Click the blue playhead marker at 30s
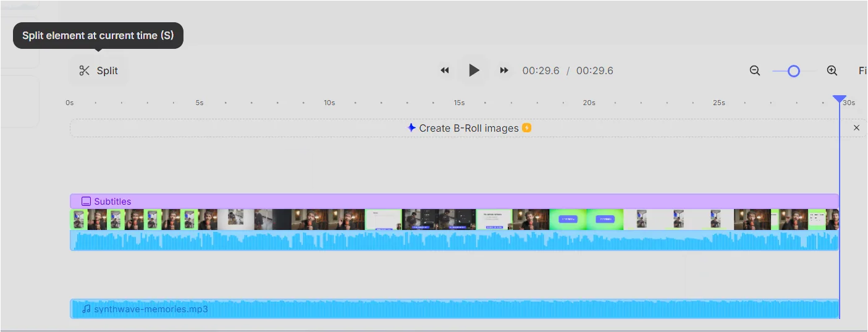Screen dimensions: 868x332 tap(840, 99)
